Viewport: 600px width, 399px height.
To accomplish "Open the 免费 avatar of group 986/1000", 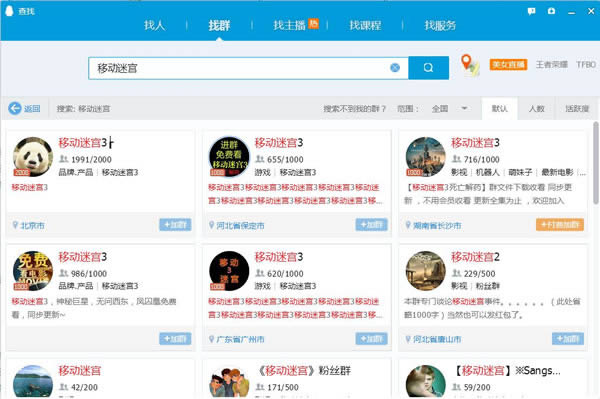I will coord(33,271).
